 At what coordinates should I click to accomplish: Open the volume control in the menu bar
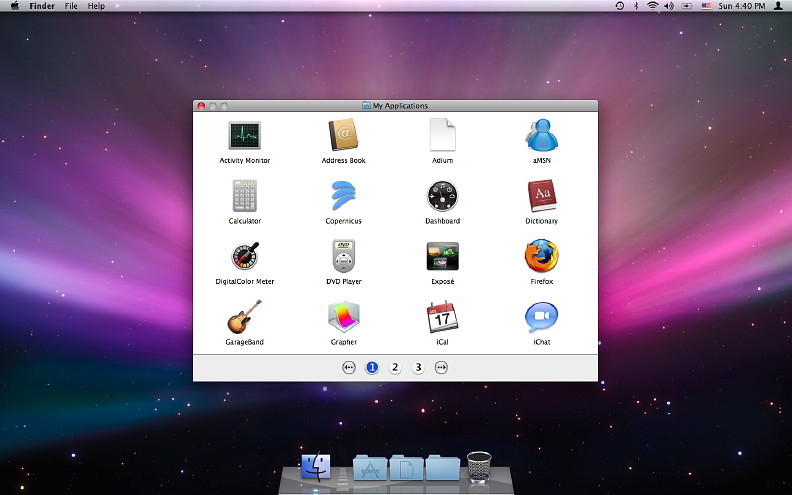pos(669,6)
